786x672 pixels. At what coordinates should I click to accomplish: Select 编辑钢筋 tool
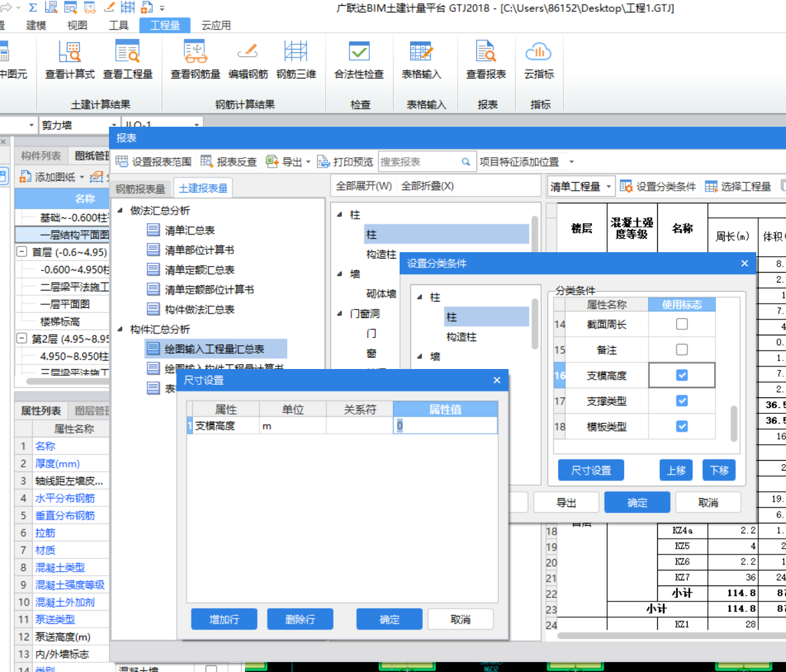(248, 59)
